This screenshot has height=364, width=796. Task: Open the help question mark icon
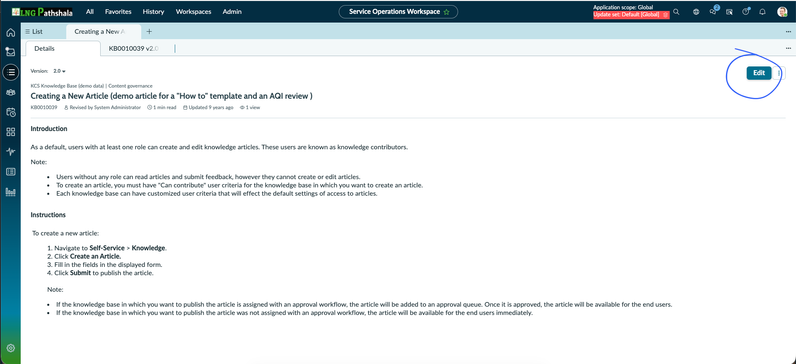[x=746, y=11]
